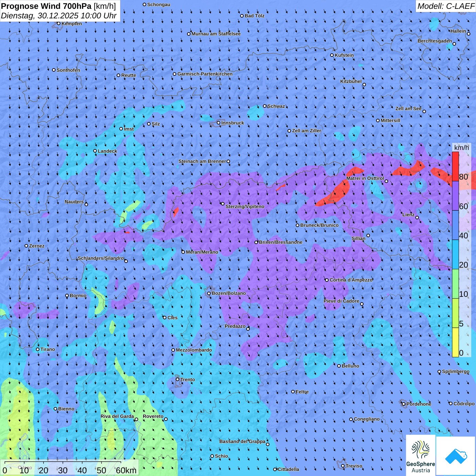Click the Mezzolombardo label
Image resolution: width=476 pixels, height=476 pixels.
tap(194, 350)
